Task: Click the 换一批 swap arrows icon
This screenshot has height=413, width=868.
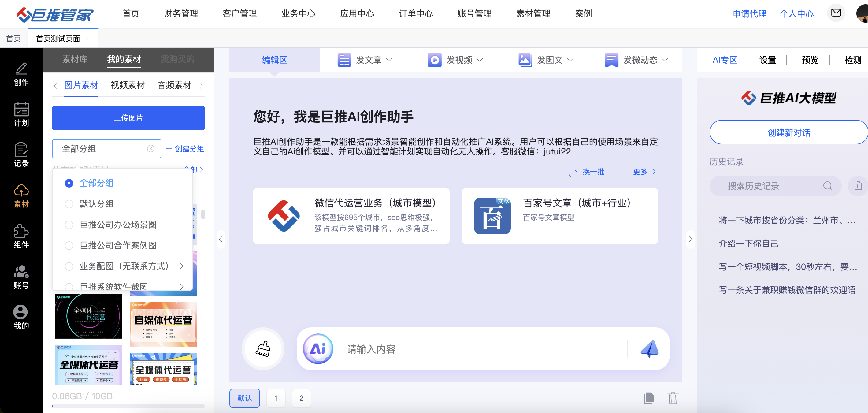Action: pos(573,173)
